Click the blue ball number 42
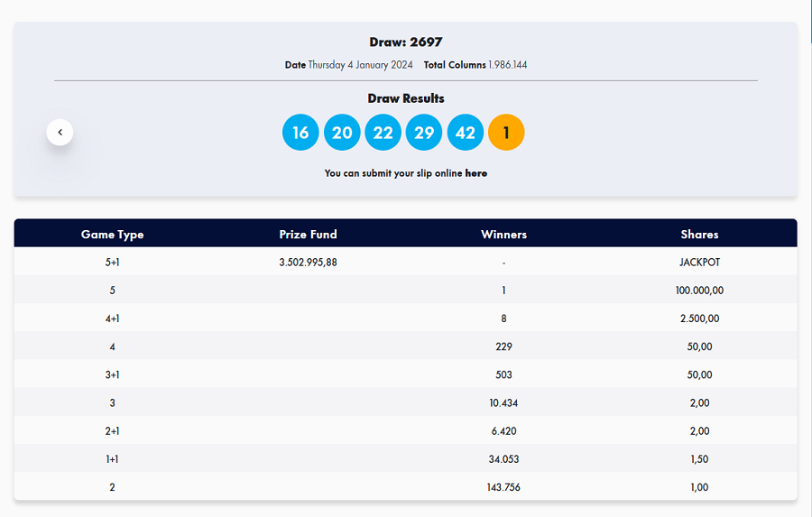Screen dimensions: 812x517 pos(465,132)
